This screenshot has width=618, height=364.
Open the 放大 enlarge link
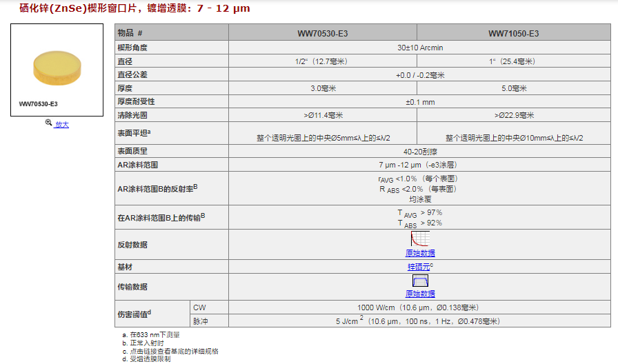point(62,125)
